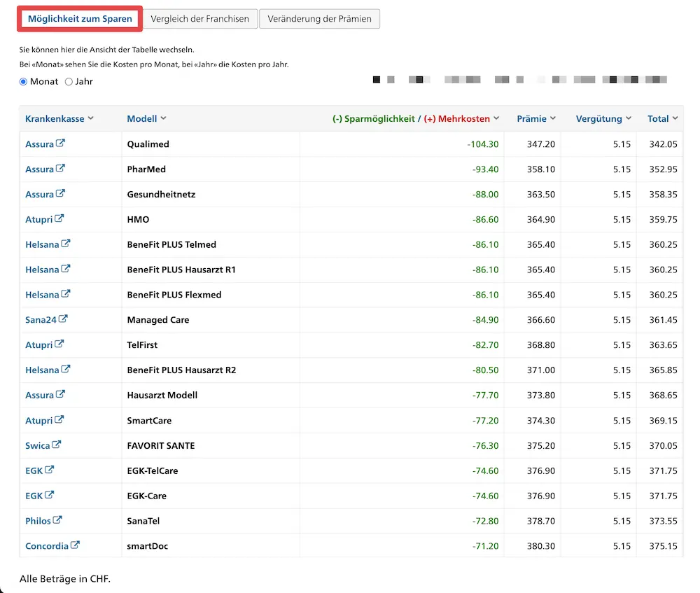Viewport: 700px width, 593px height.
Task: Click the note 'Alle Beträge in CHF.'
Action: tap(64, 579)
